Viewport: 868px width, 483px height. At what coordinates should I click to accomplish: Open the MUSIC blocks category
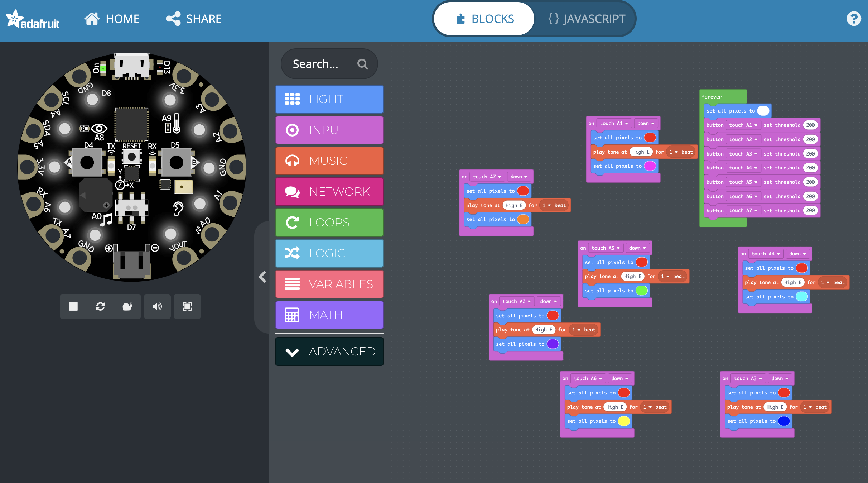pos(329,161)
